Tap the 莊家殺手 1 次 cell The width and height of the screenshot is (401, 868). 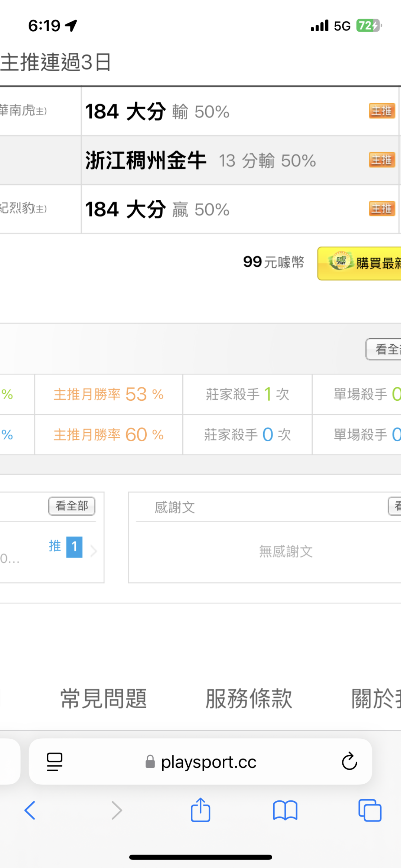point(247,394)
